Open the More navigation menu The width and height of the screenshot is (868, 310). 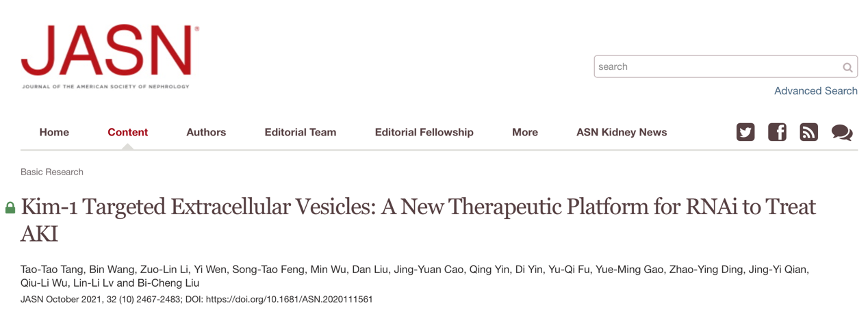coord(524,133)
